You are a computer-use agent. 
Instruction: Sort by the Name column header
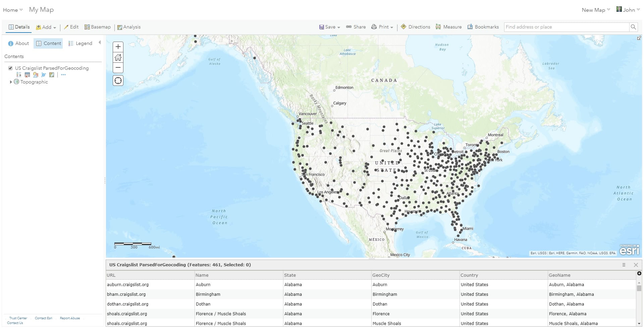238,275
